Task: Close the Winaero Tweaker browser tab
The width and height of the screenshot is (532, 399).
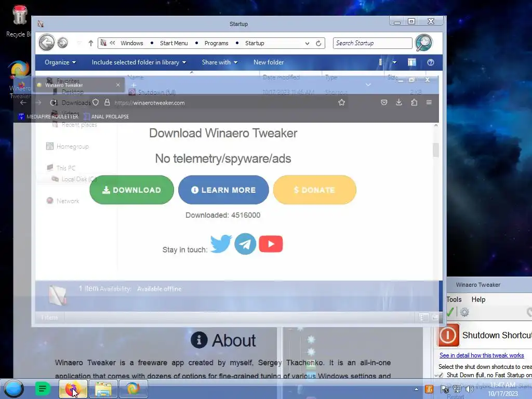Action: (118, 85)
